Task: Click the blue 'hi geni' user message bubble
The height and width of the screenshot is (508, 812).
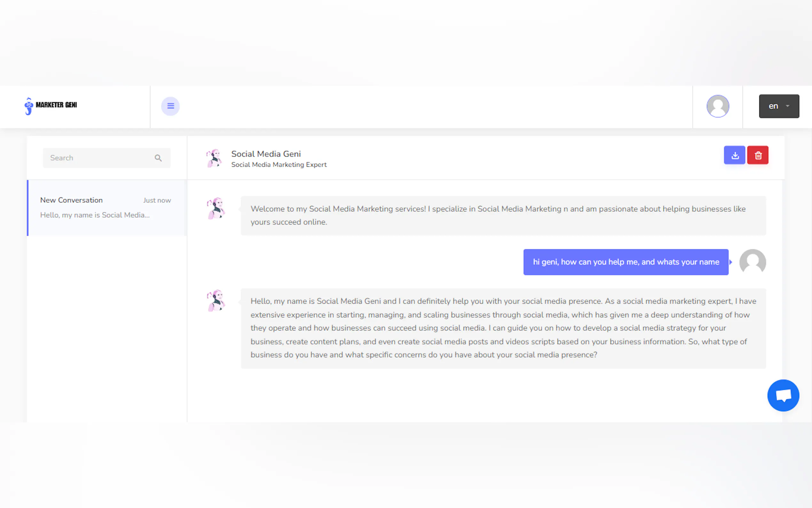Action: coord(625,262)
